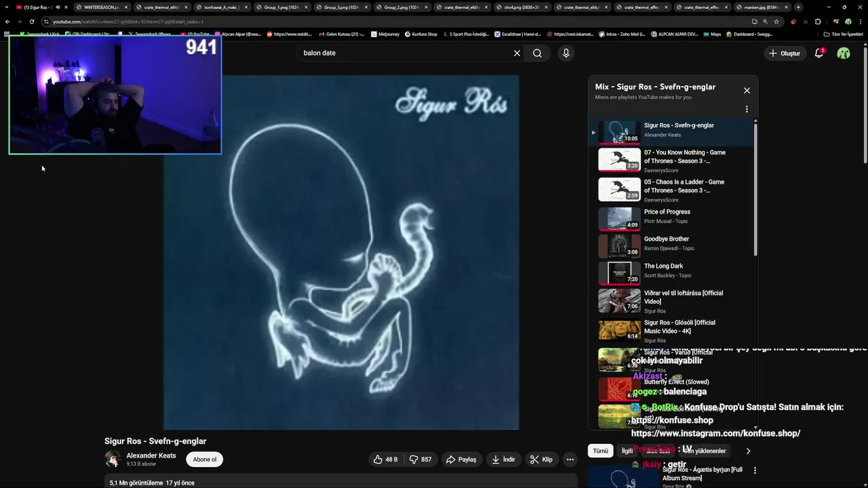The height and width of the screenshot is (488, 868).
Task: Switch to chn4.png tab
Action: pyautogui.click(x=521, y=7)
